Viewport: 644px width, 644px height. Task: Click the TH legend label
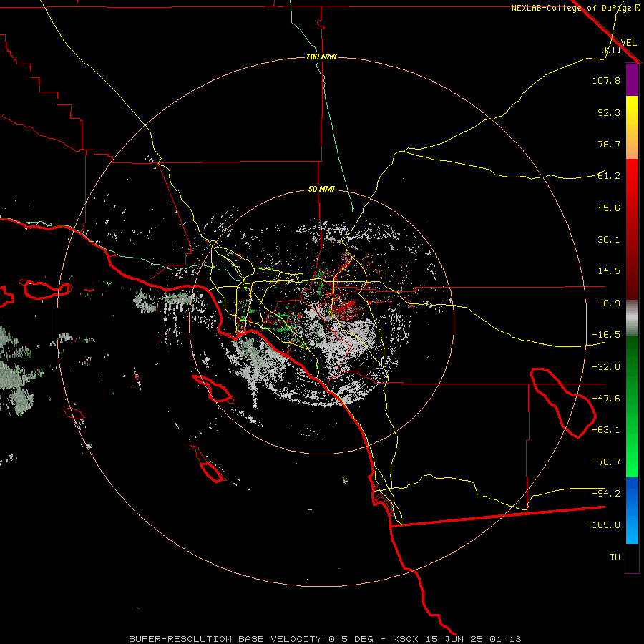pos(615,557)
